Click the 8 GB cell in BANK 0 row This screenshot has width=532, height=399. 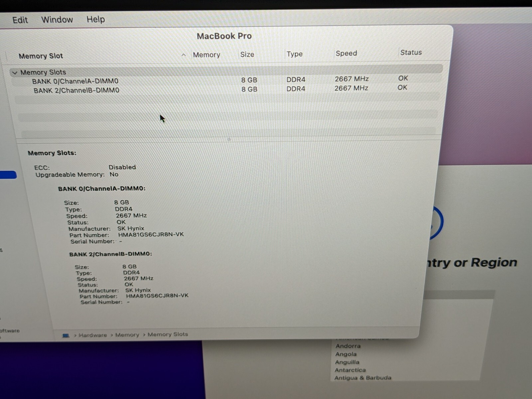click(x=249, y=80)
